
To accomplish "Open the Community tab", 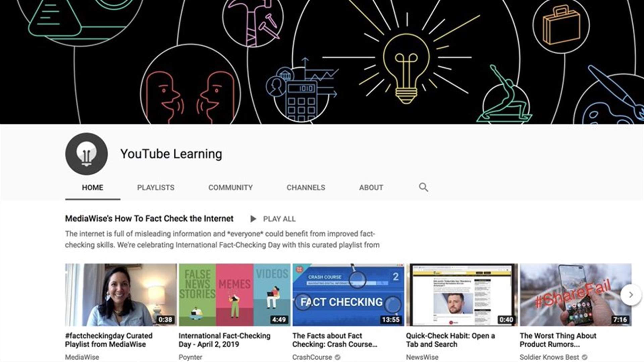I will pyautogui.click(x=230, y=188).
